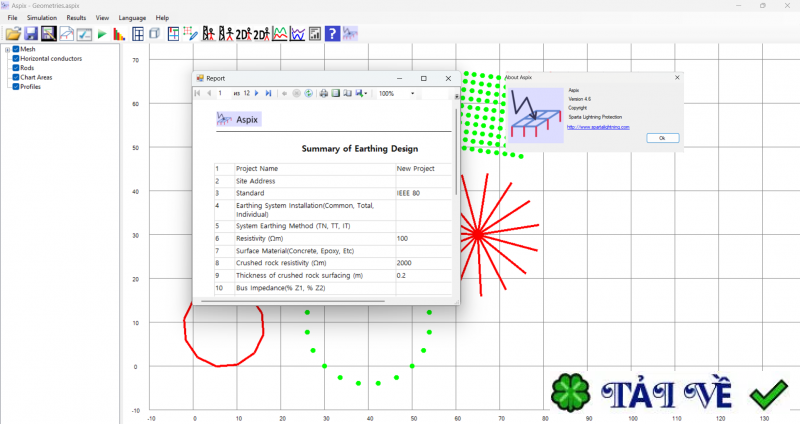Click Ok in About Aspix dialog
This screenshot has width=800, height=424.
point(662,138)
